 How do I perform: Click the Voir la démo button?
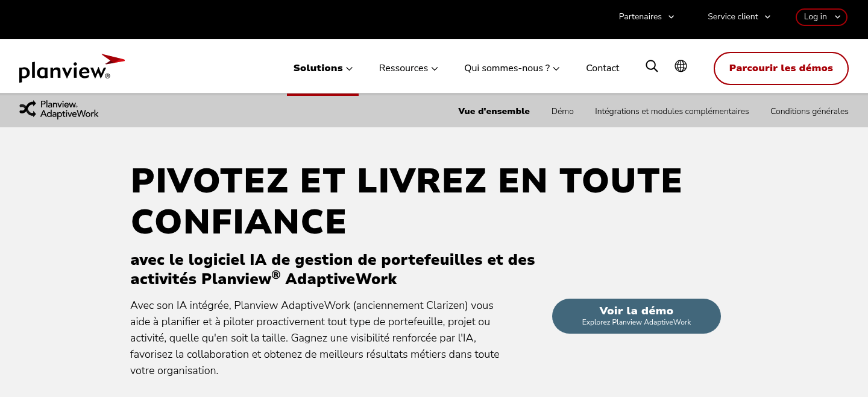coord(636,316)
